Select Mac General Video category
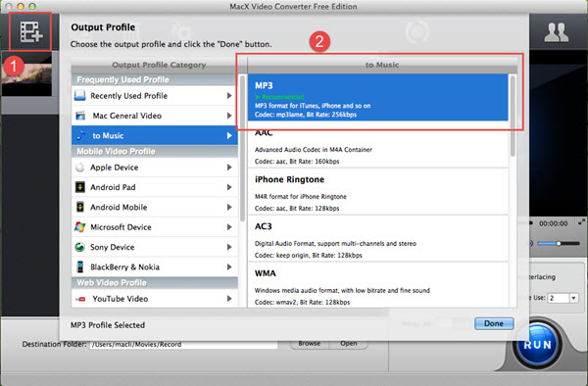This screenshot has height=386, width=588. click(x=155, y=116)
